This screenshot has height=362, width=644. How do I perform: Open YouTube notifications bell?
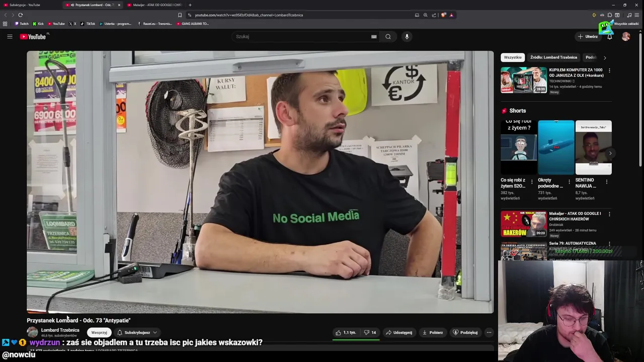[610, 36]
